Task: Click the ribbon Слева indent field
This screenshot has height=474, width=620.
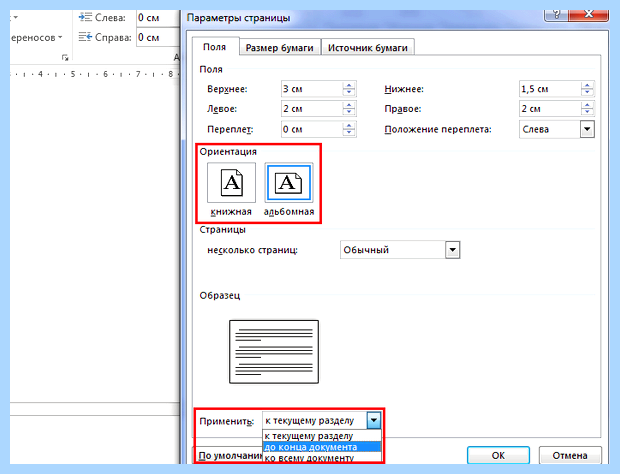Action: click(x=158, y=18)
